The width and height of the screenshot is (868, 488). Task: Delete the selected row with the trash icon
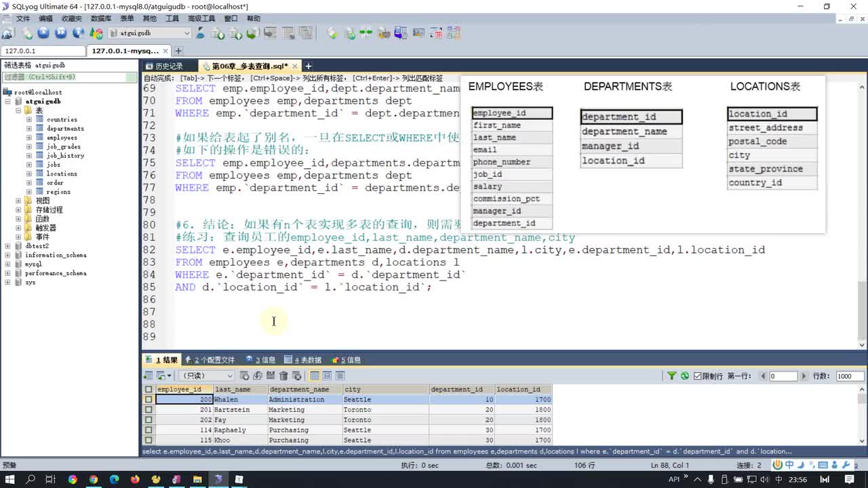pos(283,375)
